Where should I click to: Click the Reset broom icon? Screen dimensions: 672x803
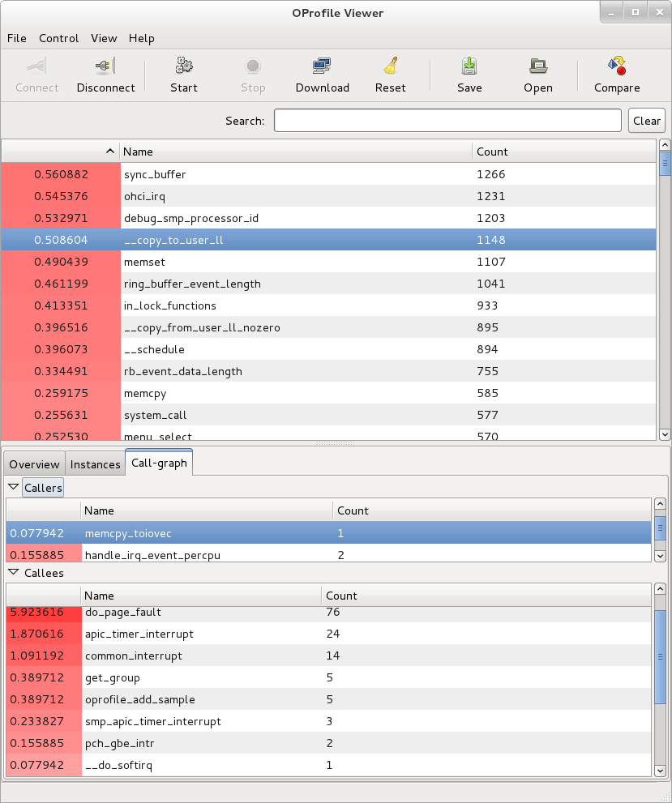pyautogui.click(x=390, y=66)
